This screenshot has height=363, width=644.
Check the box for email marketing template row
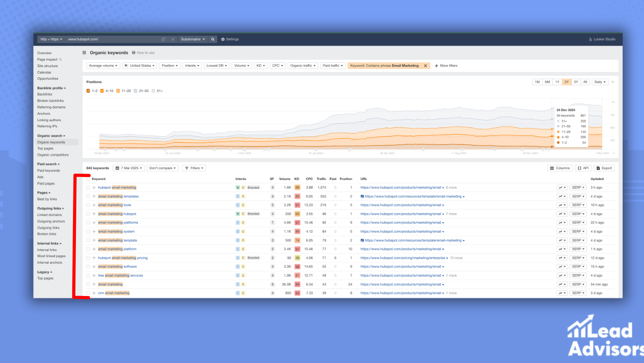(88, 240)
